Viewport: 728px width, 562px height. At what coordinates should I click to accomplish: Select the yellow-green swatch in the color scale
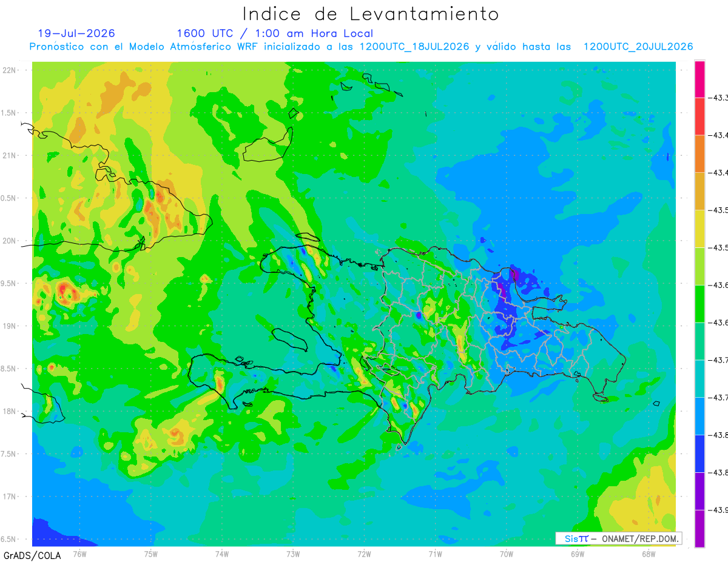click(699, 266)
